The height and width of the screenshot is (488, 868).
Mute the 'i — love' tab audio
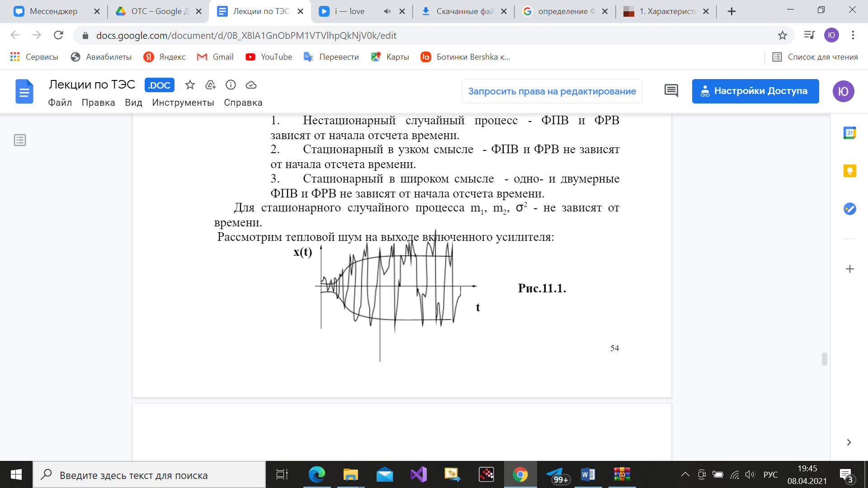tap(387, 11)
